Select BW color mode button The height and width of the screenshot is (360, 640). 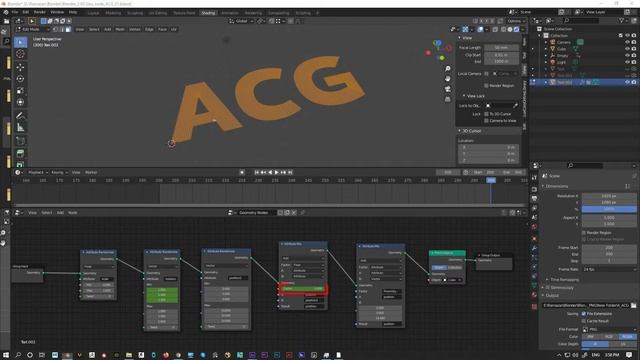590,337
